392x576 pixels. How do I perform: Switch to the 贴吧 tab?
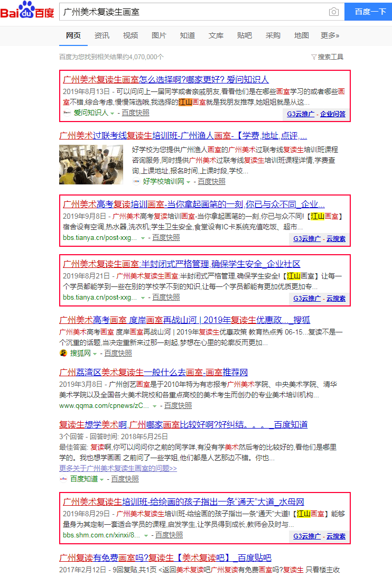click(244, 35)
